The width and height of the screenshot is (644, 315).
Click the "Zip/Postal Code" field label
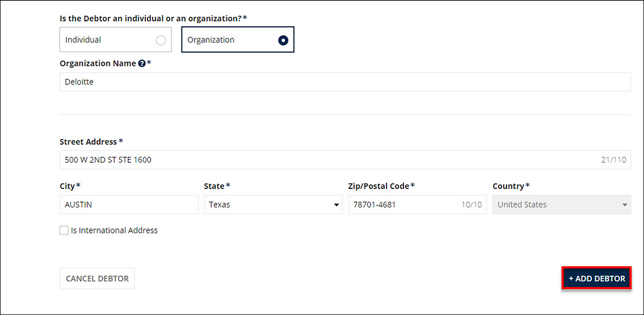point(379,186)
